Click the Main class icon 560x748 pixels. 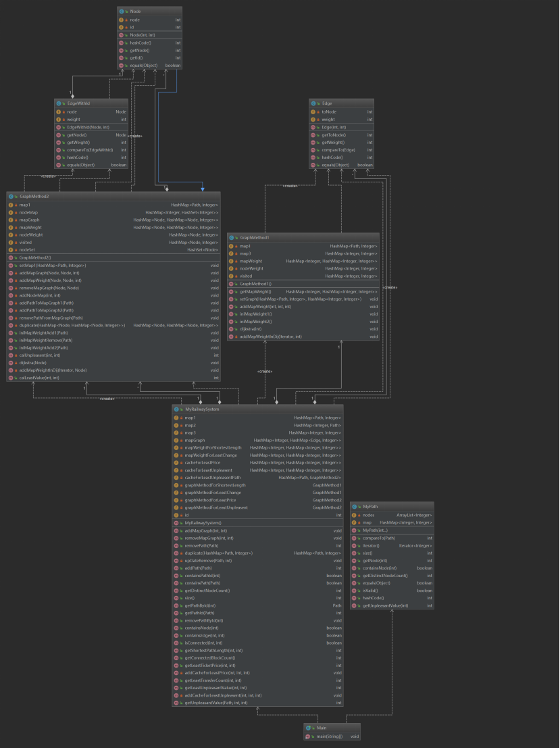(x=308, y=728)
